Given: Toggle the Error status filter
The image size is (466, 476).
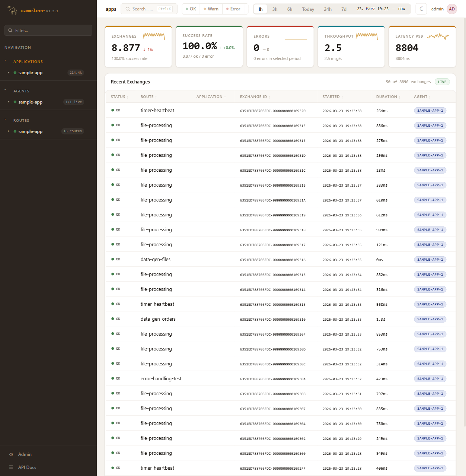Looking at the screenshot, I should coord(233,9).
